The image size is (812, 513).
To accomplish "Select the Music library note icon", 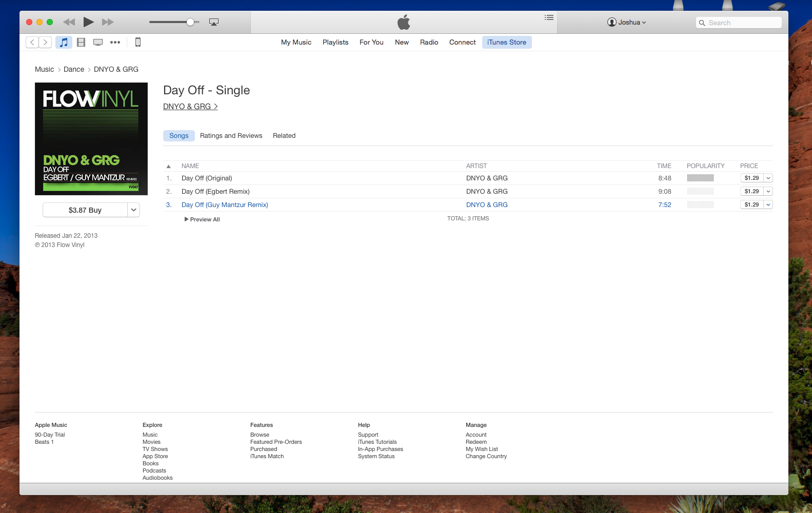I will 64,43.
